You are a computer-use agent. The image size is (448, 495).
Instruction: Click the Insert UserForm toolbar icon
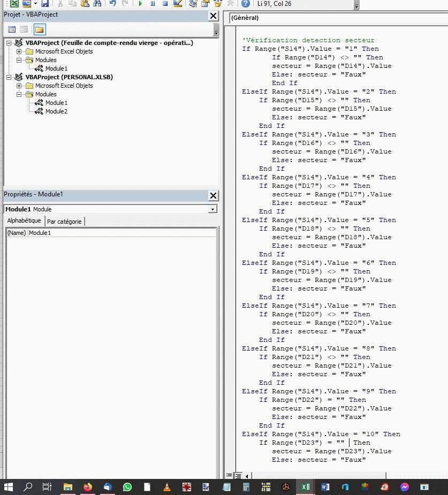click(x=27, y=3)
